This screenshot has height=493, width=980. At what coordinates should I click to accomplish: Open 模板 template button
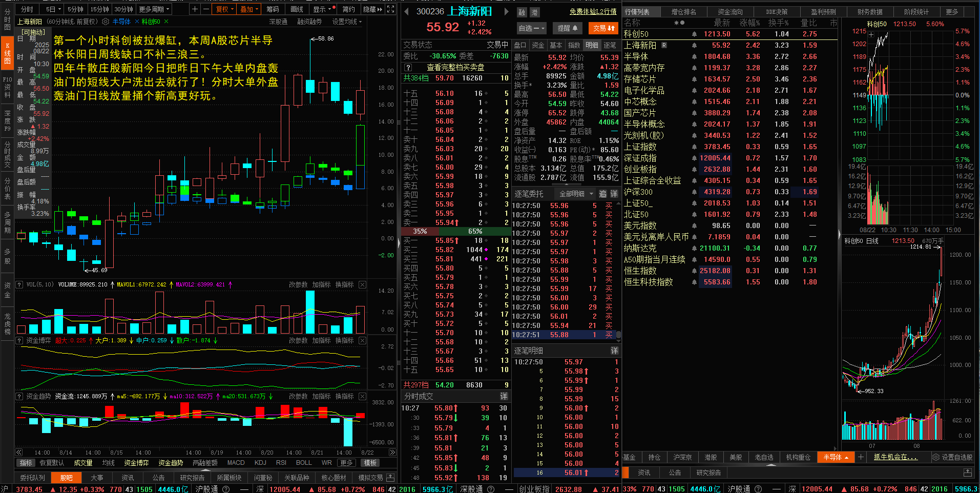click(x=370, y=463)
